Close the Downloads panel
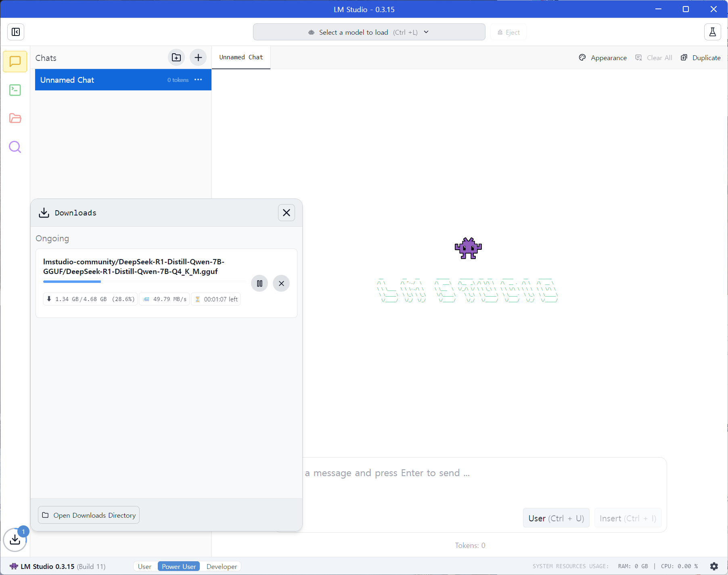The height and width of the screenshot is (575, 728). pyautogui.click(x=287, y=213)
